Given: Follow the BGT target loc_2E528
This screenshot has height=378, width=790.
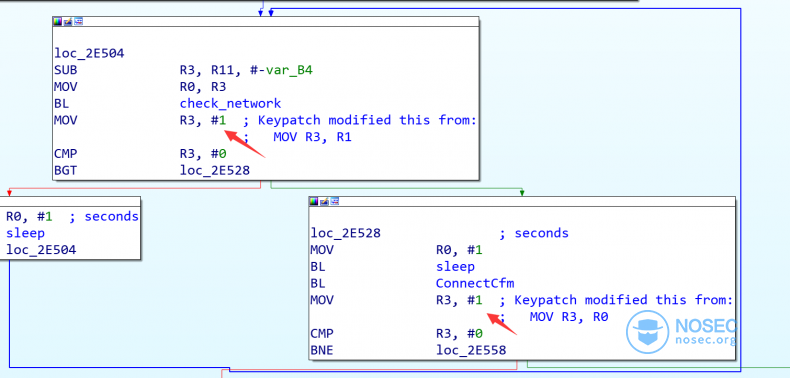Looking at the screenshot, I should pos(215,170).
